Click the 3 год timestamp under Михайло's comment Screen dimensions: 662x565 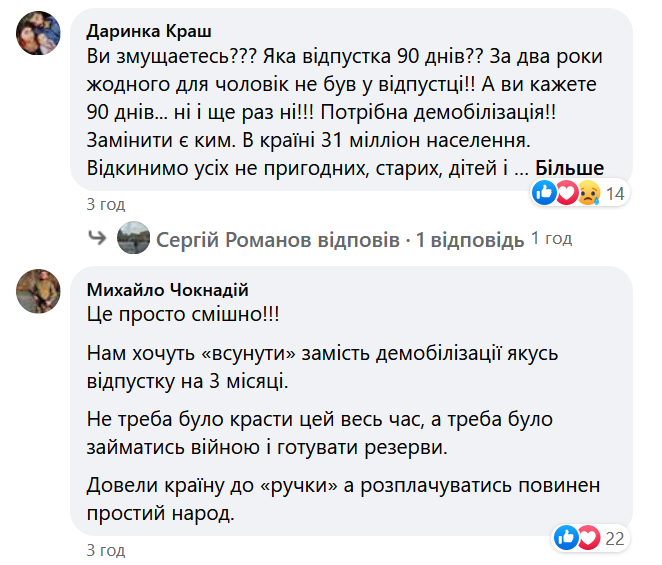[106, 550]
